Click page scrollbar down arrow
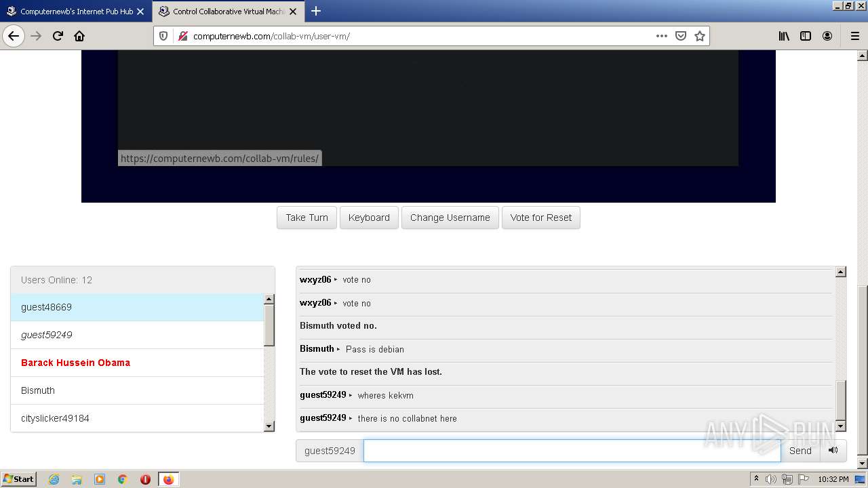This screenshot has height=488, width=868. point(863,463)
